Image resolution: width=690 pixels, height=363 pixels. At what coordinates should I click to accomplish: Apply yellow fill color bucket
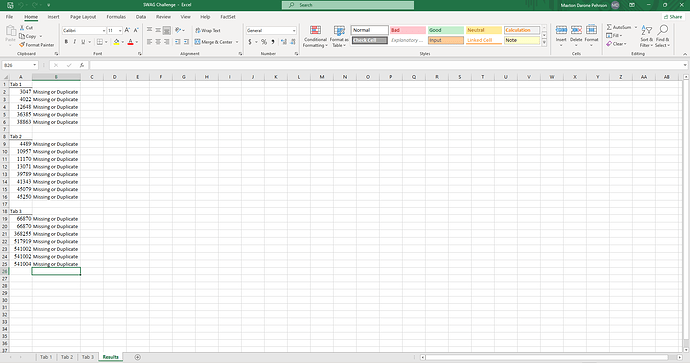116,42
